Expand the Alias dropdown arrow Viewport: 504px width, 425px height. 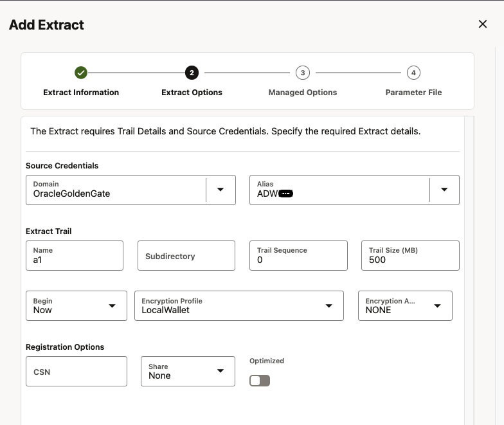pos(444,190)
